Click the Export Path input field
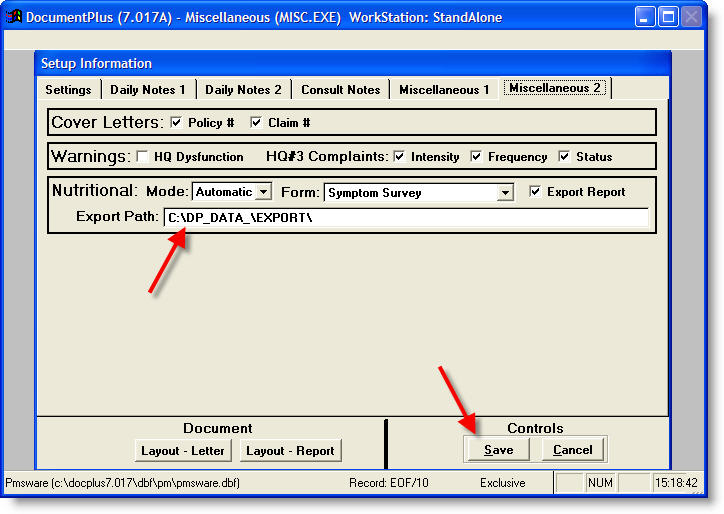724x514 pixels. click(x=406, y=218)
